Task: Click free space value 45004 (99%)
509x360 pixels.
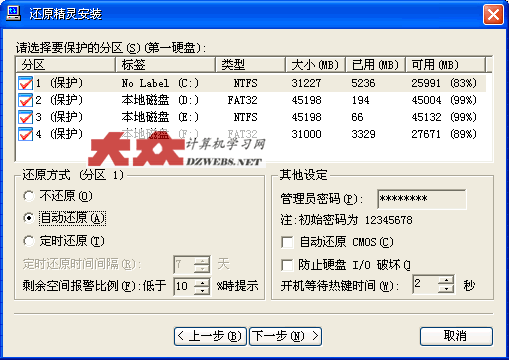Action: coord(444,100)
